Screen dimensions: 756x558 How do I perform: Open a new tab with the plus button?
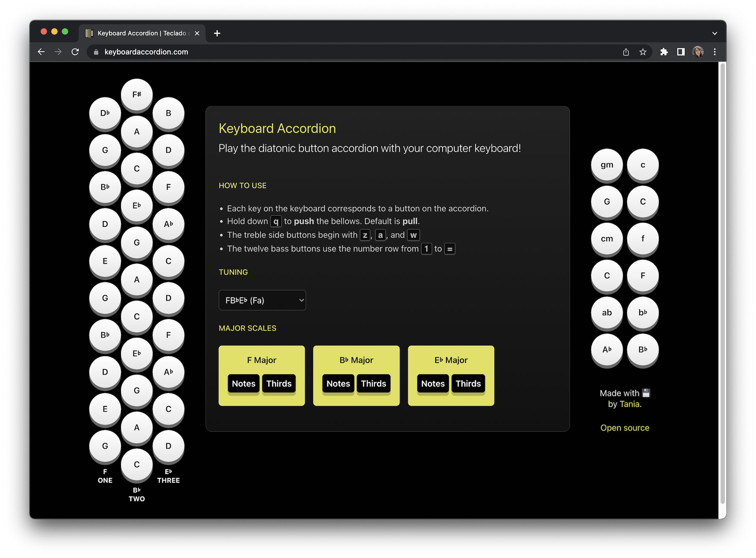click(x=217, y=33)
